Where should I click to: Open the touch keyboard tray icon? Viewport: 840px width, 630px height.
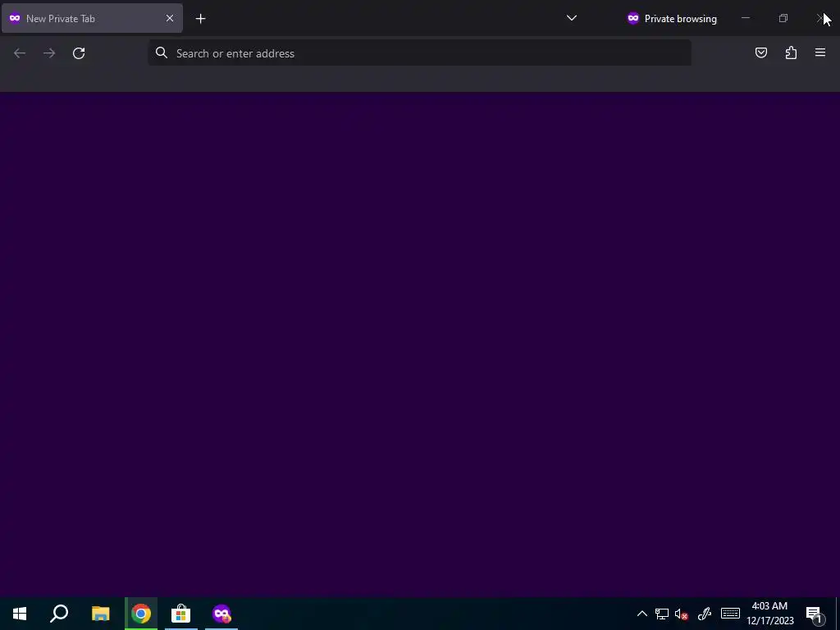pyautogui.click(x=730, y=614)
